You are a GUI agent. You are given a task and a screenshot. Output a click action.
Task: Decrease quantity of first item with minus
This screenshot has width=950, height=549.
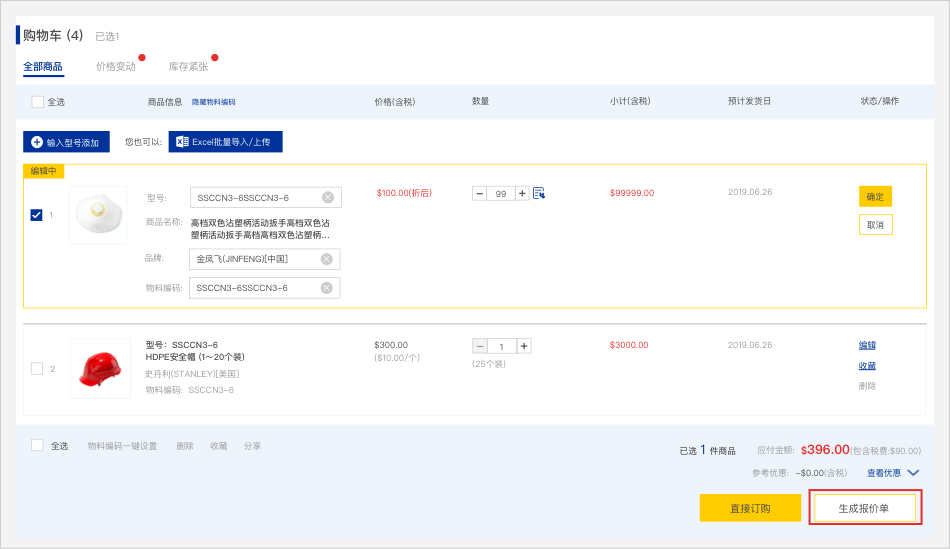pyautogui.click(x=480, y=193)
